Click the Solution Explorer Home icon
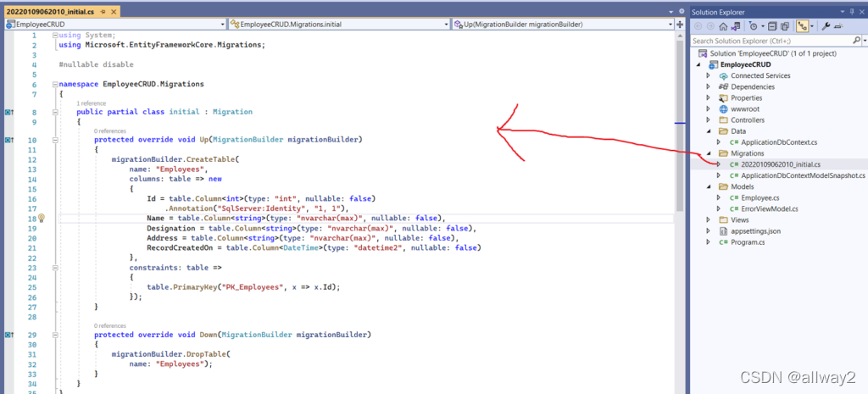The image size is (868, 394). point(723,26)
